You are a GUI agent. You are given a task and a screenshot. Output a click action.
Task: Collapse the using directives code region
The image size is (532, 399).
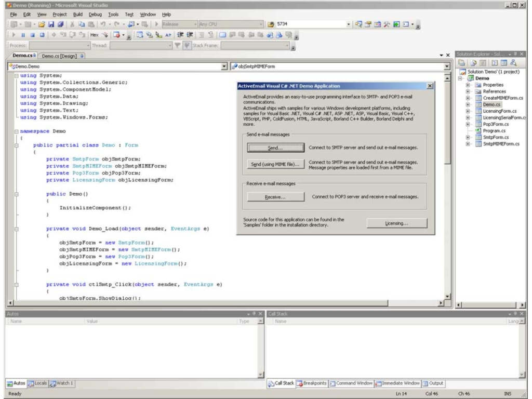16,76
